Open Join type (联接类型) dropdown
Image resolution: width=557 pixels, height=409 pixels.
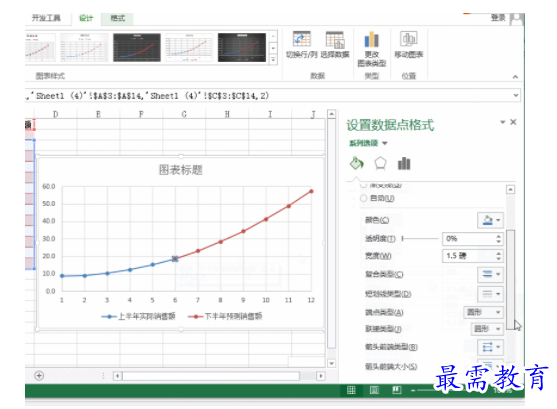(487, 329)
